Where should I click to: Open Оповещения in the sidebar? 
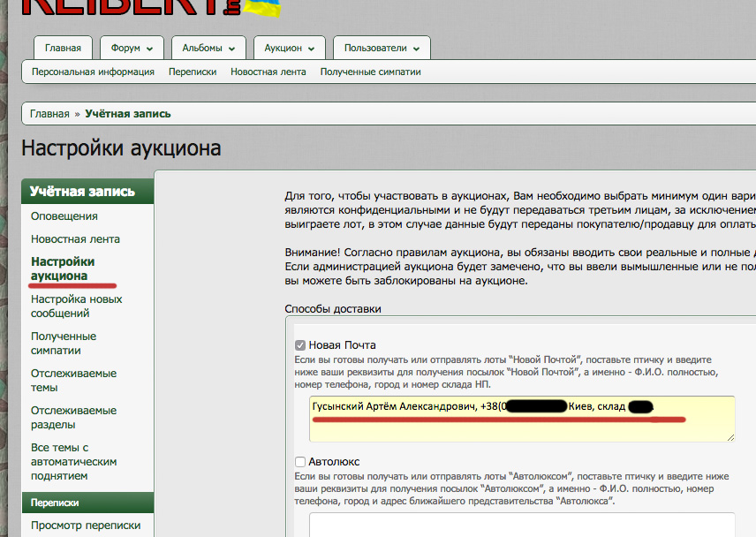pos(64,216)
